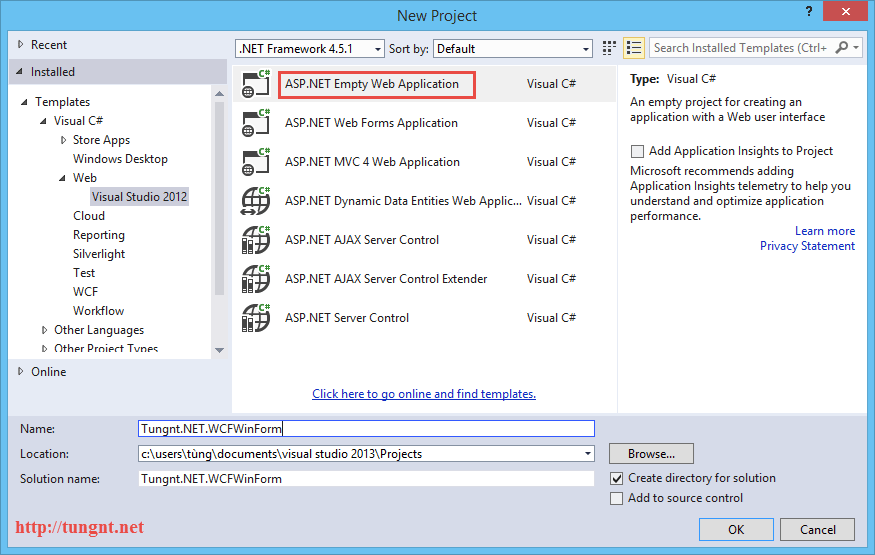The width and height of the screenshot is (875, 555).
Task: Select ASP.NET Server Control text
Action: tap(347, 318)
